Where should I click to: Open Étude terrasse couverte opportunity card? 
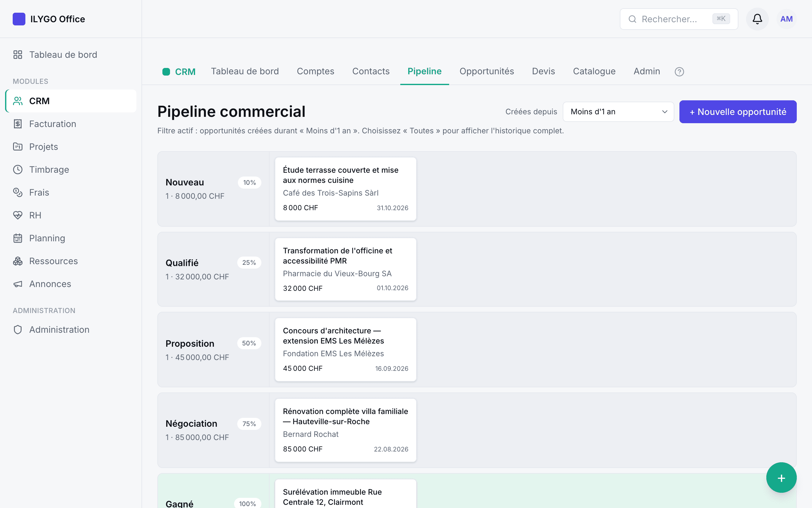tap(346, 189)
